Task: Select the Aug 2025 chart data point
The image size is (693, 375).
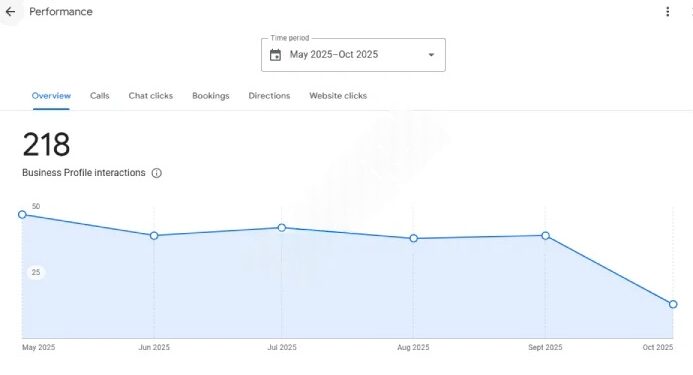Action: pos(413,238)
